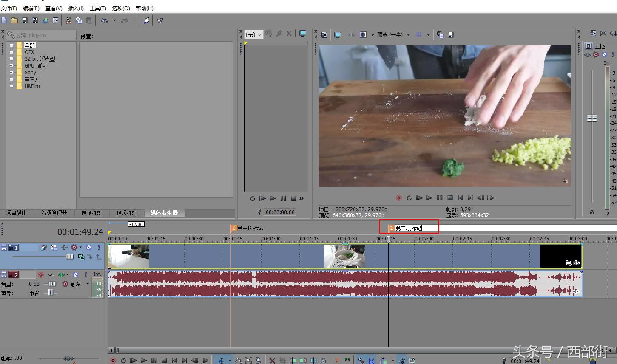Solo audio track 2
This screenshot has width=617, height=364.
click(85, 275)
